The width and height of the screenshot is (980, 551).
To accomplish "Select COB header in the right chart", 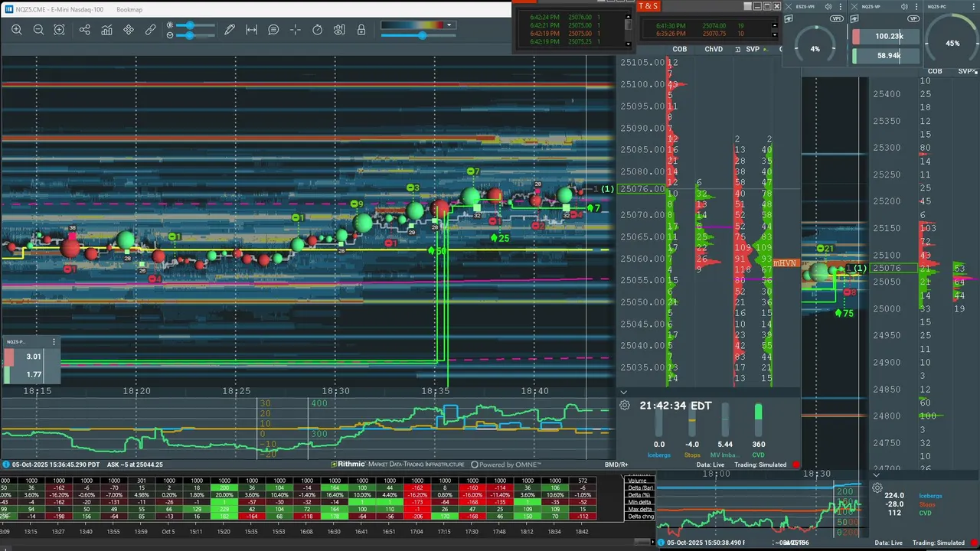I will [x=935, y=71].
